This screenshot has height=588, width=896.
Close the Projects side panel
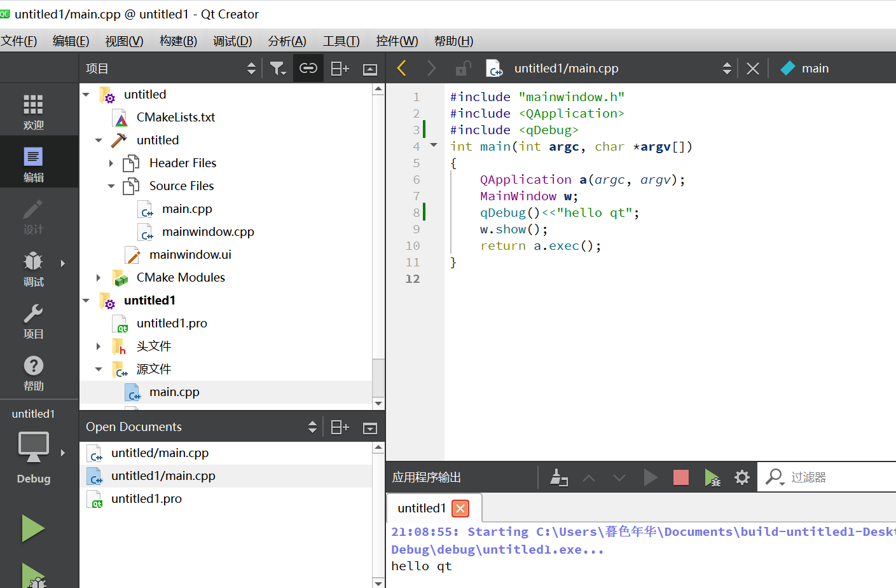pyautogui.click(x=370, y=69)
